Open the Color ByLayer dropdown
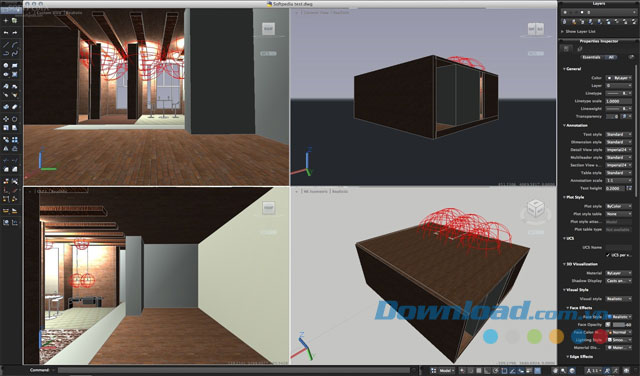This screenshot has height=376, width=640. click(619, 78)
